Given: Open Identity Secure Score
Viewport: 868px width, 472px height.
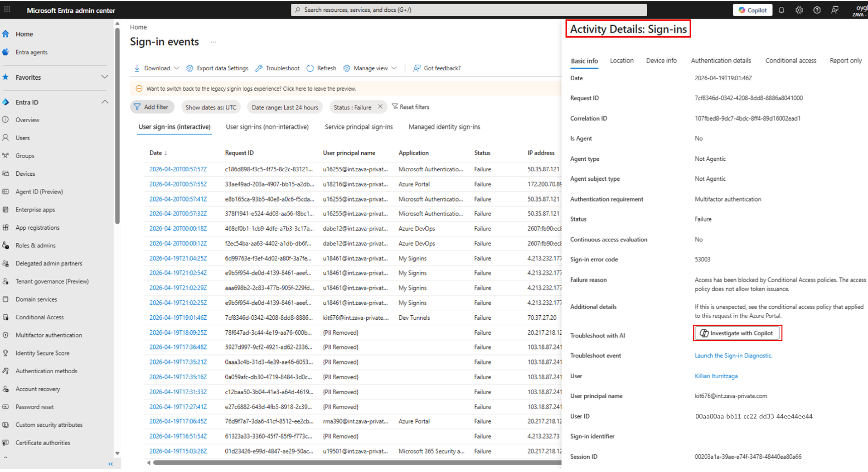Looking at the screenshot, I should tap(43, 353).
